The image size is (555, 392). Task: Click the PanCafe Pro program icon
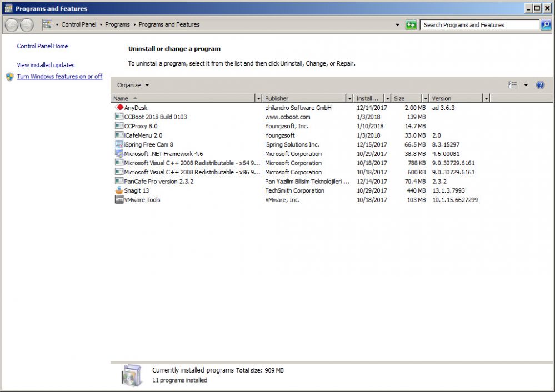tap(119, 181)
